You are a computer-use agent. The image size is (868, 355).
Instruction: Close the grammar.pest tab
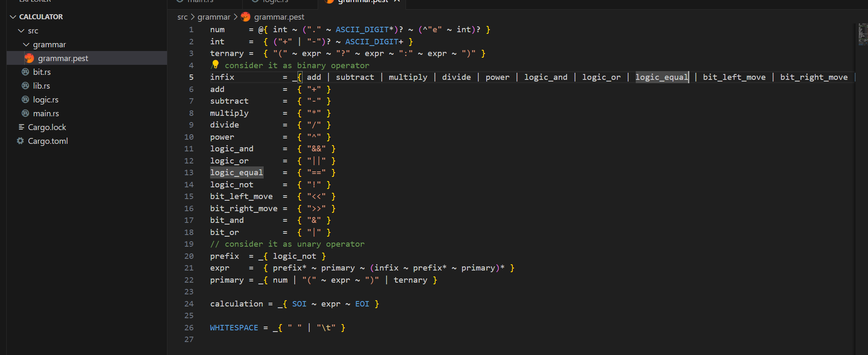coord(397,1)
